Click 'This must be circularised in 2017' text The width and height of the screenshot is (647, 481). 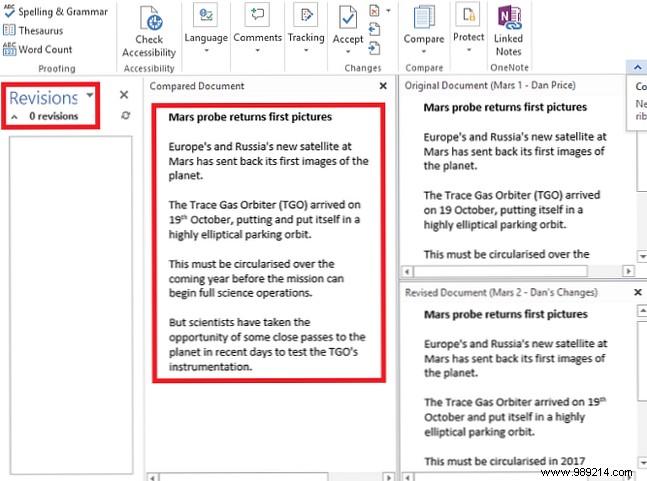(x=505, y=461)
